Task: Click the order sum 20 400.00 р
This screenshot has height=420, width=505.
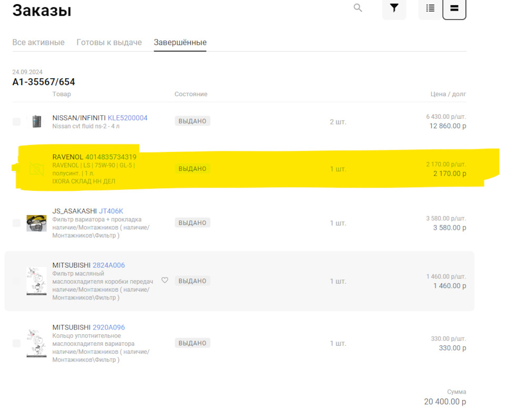Action: point(445,402)
